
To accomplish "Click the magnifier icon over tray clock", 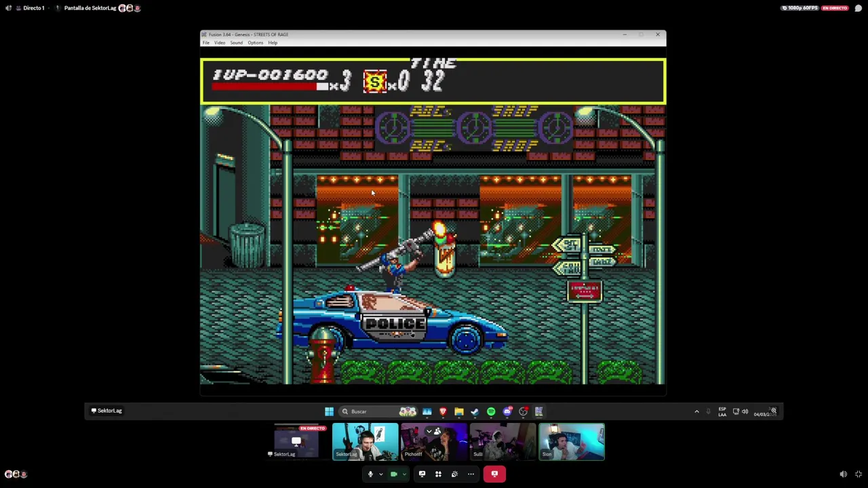I will click(x=774, y=411).
